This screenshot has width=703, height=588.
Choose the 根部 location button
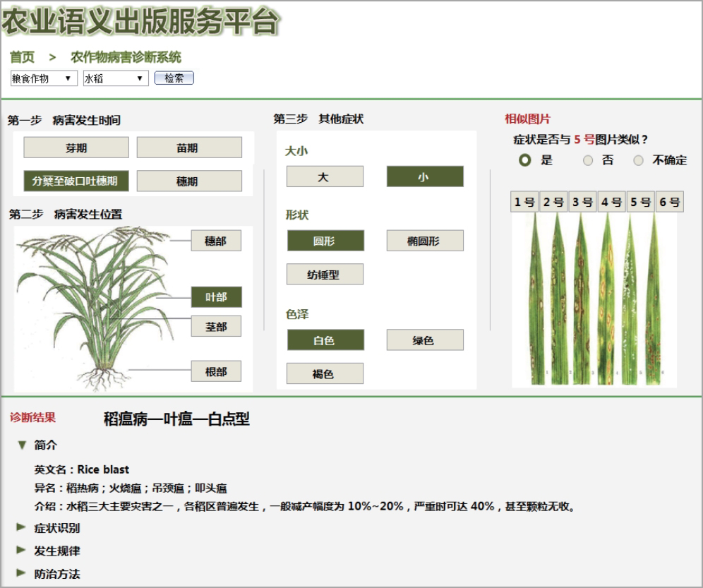tap(216, 371)
